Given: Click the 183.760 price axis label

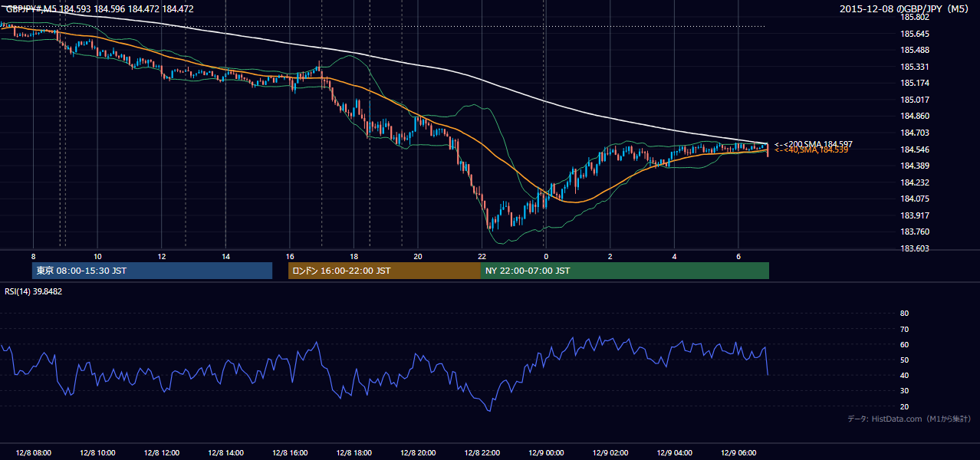Looking at the screenshot, I should (915, 232).
